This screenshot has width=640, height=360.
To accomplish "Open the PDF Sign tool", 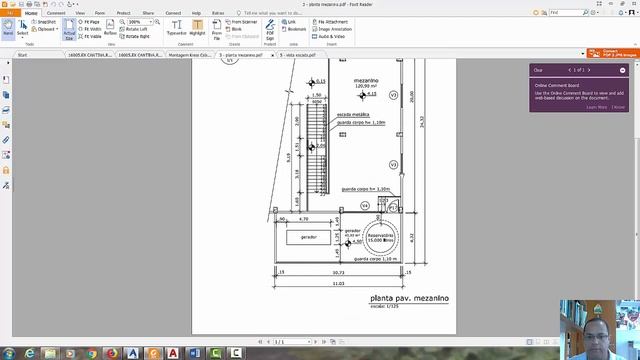I will (270, 29).
